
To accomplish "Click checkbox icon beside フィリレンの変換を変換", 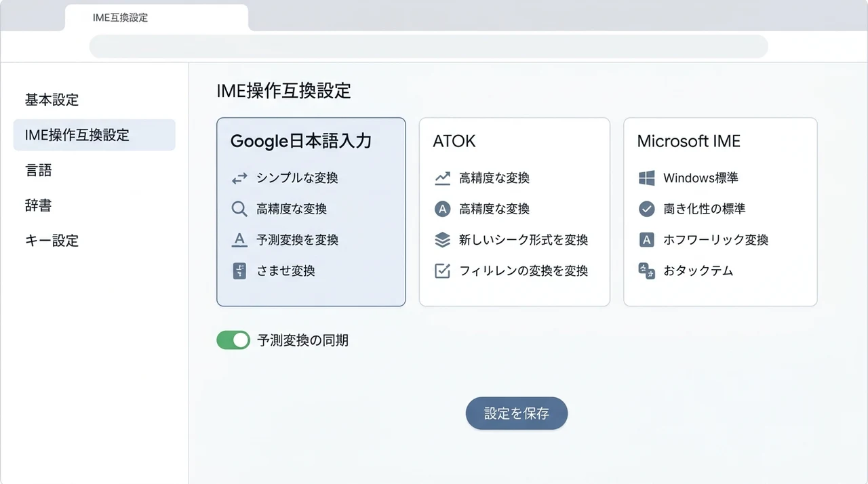I will tap(442, 271).
